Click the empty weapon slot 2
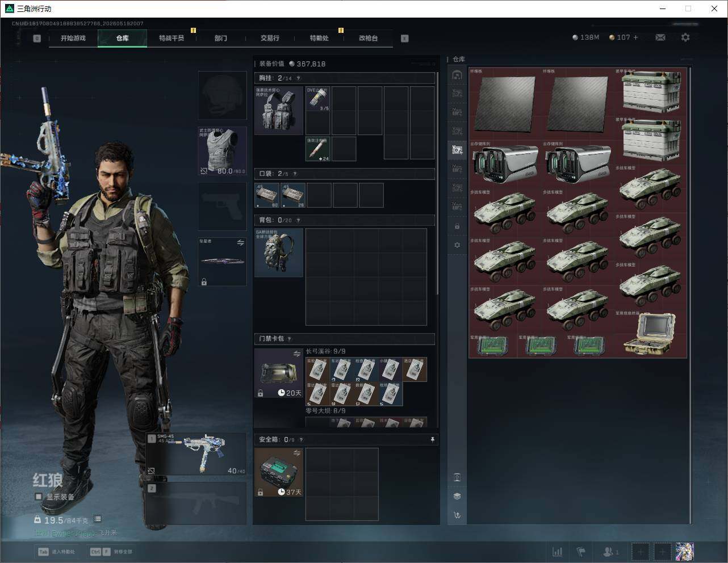728x563 pixels. click(196, 503)
